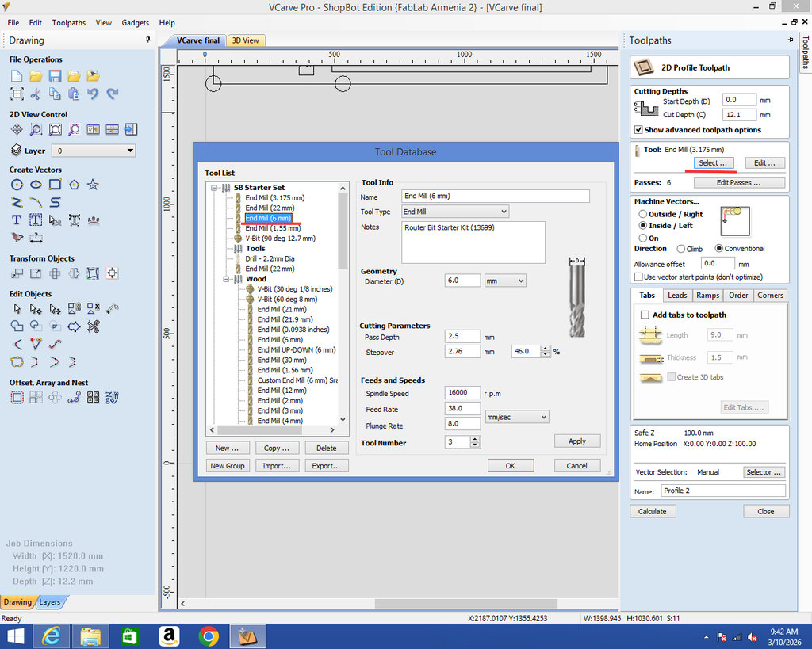This screenshot has height=649, width=812.
Task: Select Outside / Right machine vectors
Action: point(642,214)
